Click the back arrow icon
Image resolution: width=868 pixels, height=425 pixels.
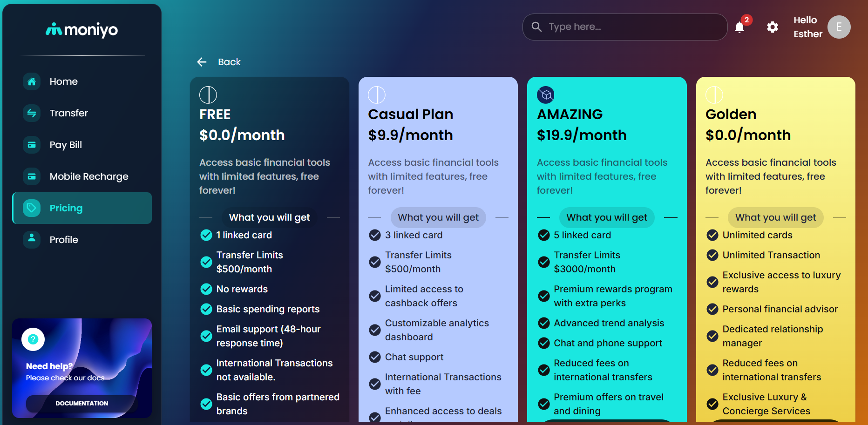(202, 62)
